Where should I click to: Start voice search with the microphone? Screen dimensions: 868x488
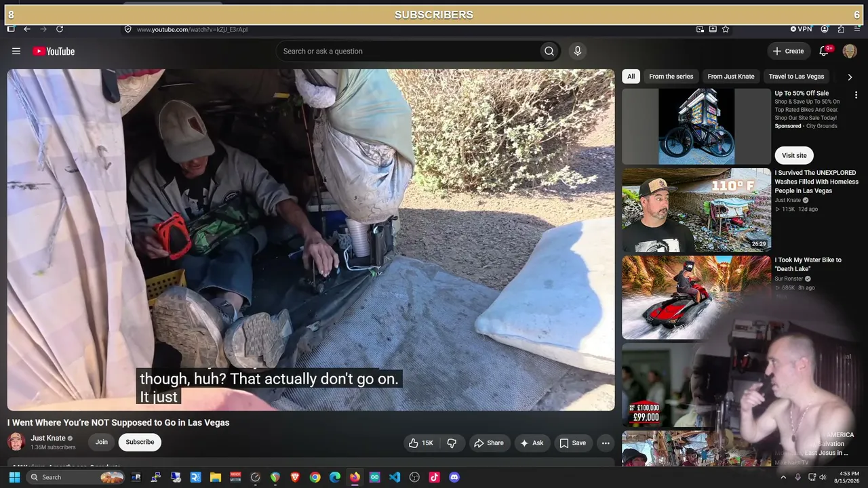point(578,52)
